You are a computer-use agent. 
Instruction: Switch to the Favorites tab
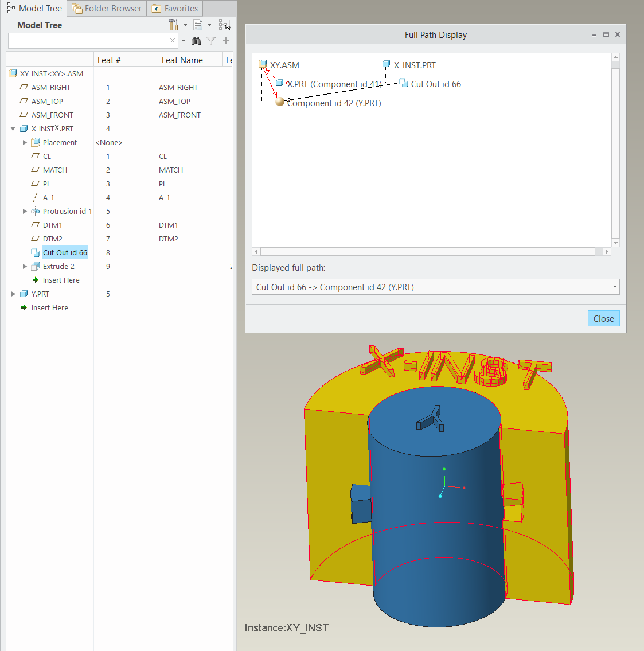click(174, 8)
